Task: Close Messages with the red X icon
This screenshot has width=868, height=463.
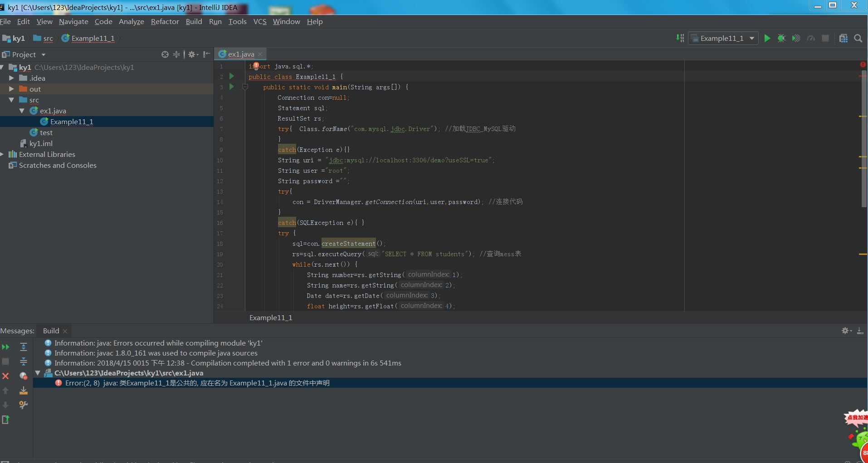Action: coord(5,376)
